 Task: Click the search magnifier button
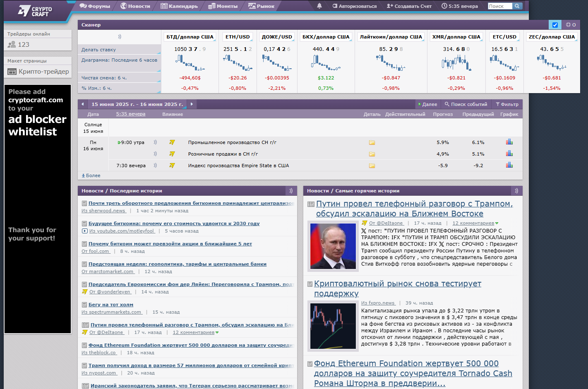pyautogui.click(x=517, y=6)
